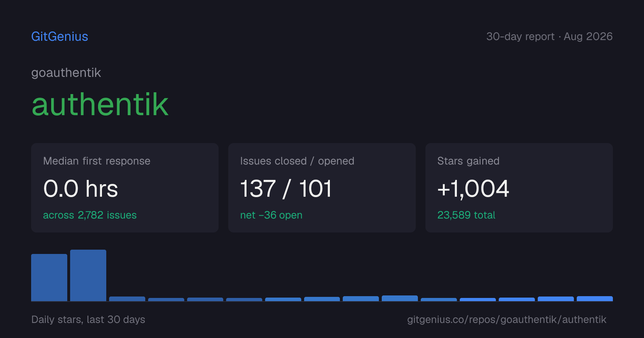The width and height of the screenshot is (644, 338).
Task: Select the "30-day report · Aug 2026" text
Action: coord(549,36)
